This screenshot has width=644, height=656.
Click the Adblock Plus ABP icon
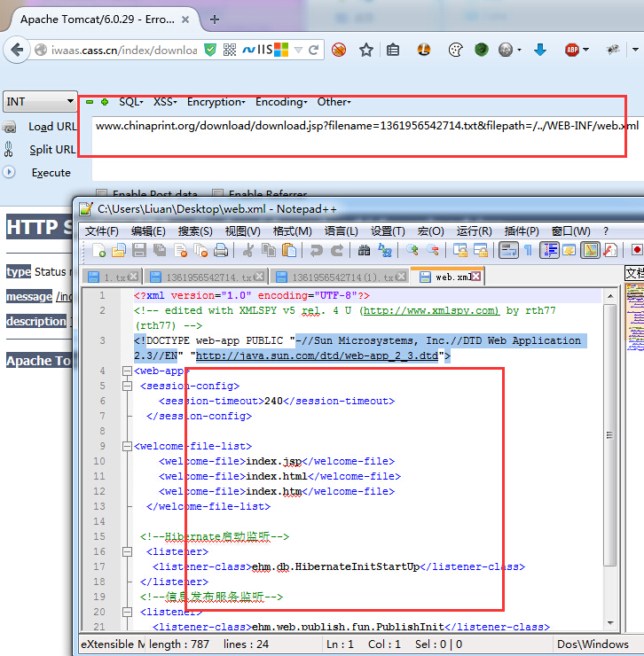point(572,51)
